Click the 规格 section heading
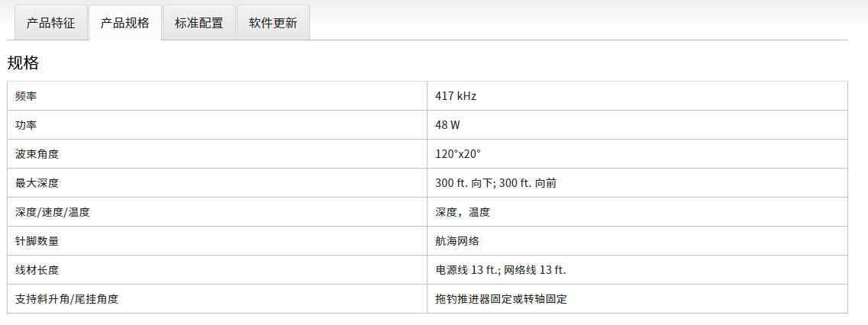This screenshot has width=868, height=325. (x=23, y=63)
